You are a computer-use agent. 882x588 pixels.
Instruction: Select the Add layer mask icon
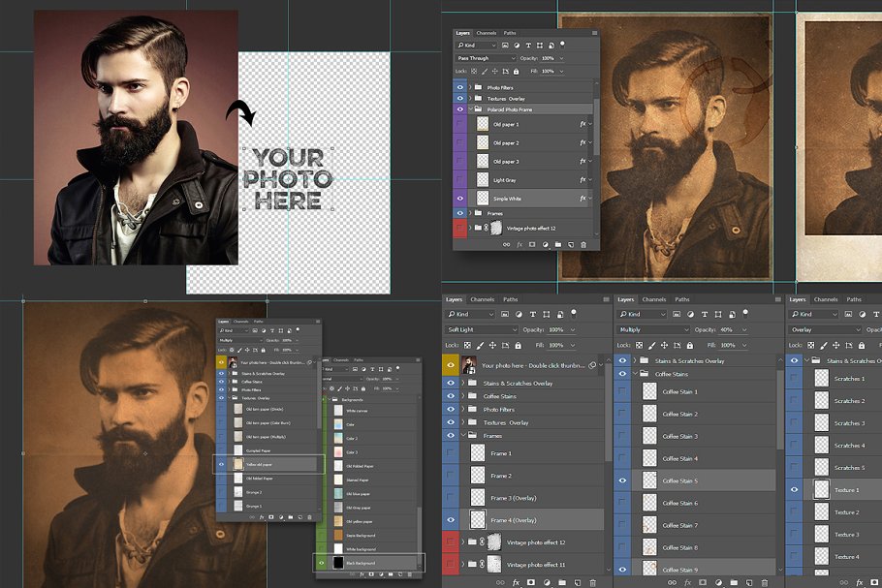click(x=532, y=244)
